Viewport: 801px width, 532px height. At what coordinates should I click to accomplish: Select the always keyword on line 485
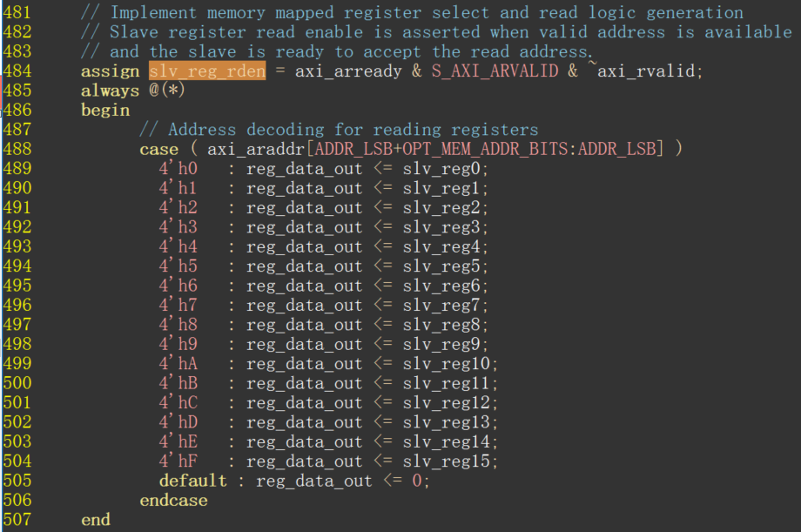point(110,91)
